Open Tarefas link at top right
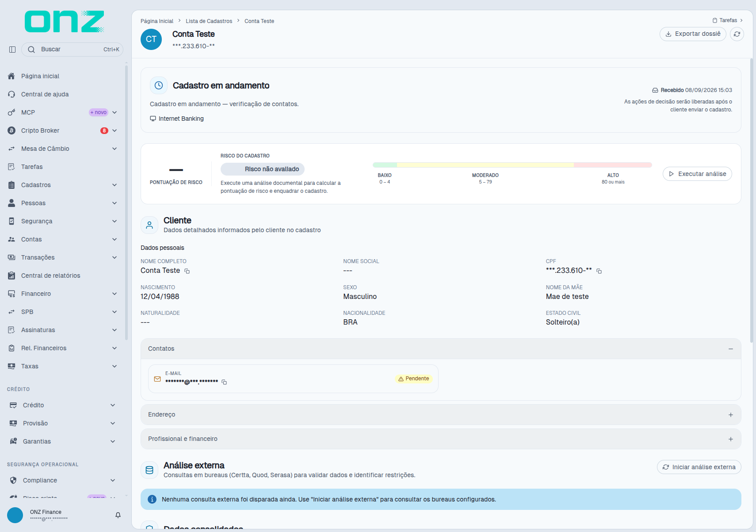Screen dimensions: 756x532 (728, 20)
